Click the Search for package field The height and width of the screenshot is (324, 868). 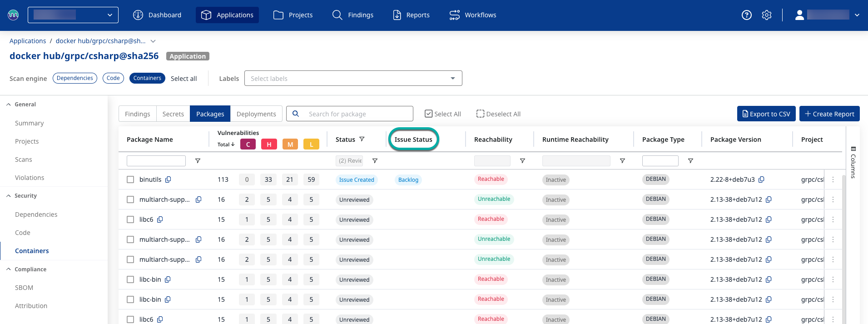tap(357, 114)
